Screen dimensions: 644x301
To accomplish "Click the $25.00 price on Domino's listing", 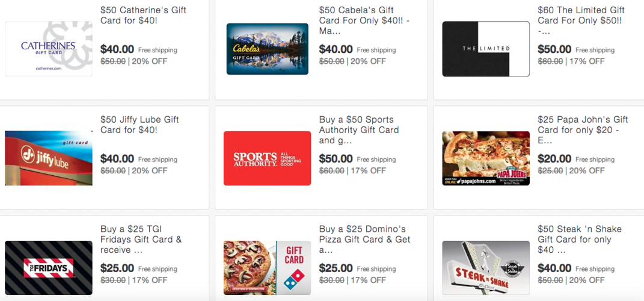I will coord(336,268).
